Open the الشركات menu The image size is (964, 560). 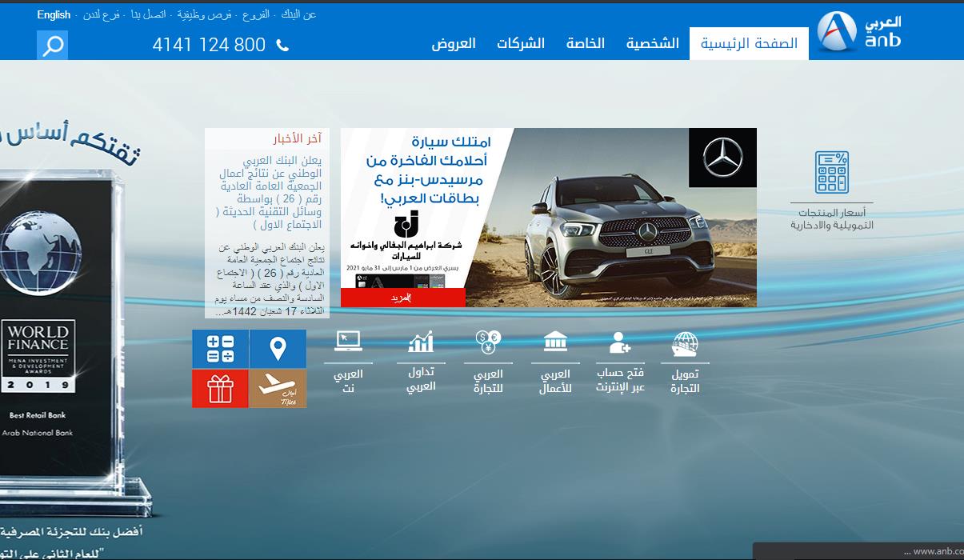click(x=521, y=43)
